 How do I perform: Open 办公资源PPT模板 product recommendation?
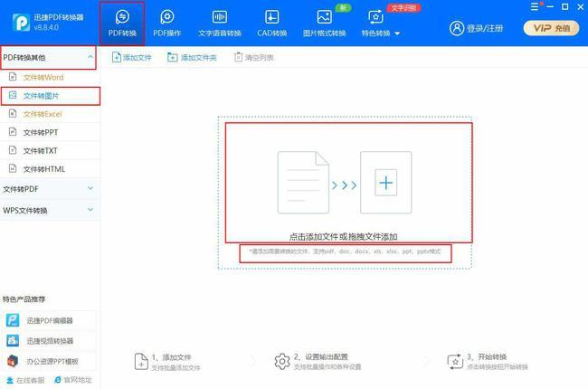click(x=48, y=361)
